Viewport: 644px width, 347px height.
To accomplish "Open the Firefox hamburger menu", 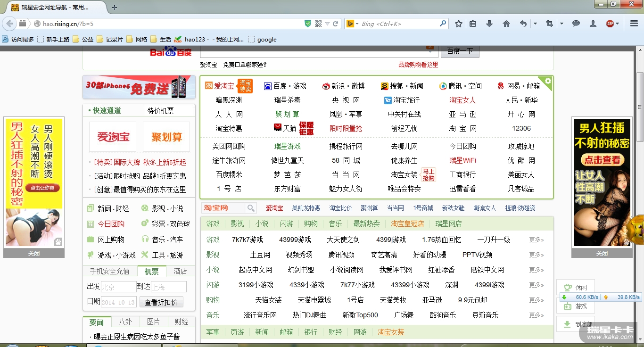I will click(634, 24).
